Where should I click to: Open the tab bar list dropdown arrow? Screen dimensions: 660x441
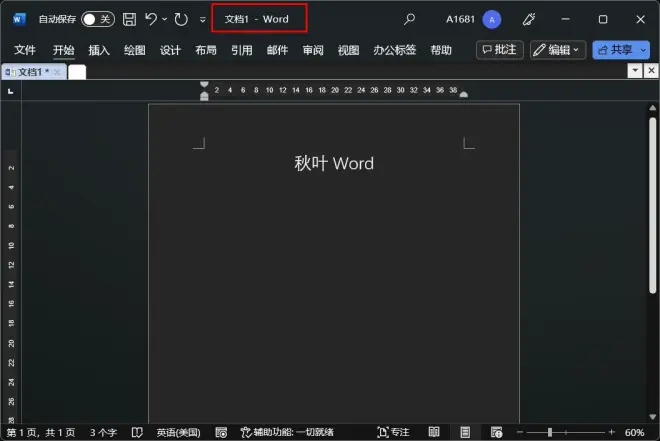coord(635,70)
